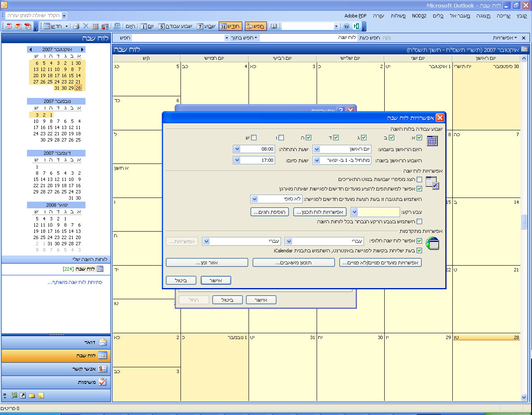The height and width of the screenshot is (415, 532).
Task: Open the end time 17:00 dropdown
Action: 237,160
